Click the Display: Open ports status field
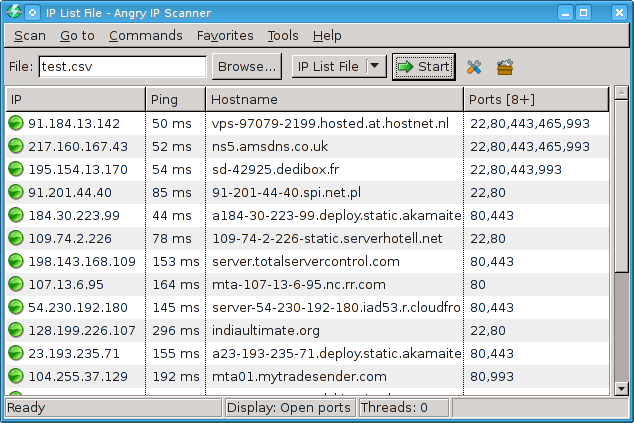The image size is (634, 423). [x=289, y=407]
